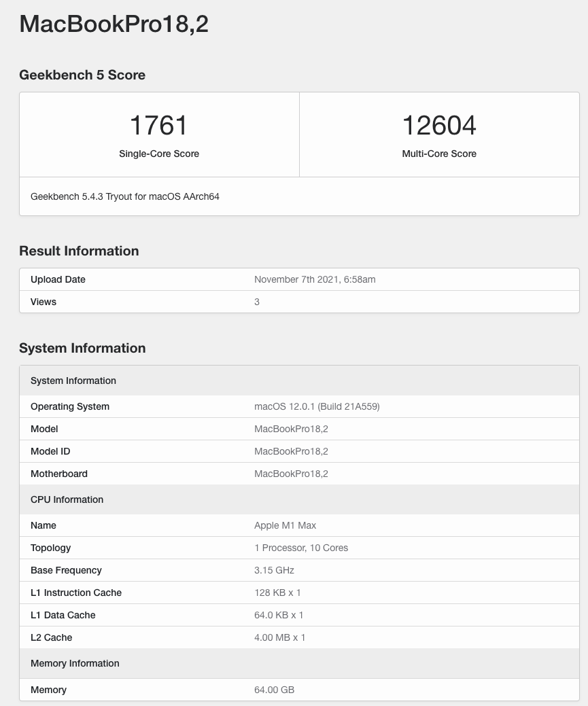This screenshot has height=706, width=588.
Task: Click the 64.00 GB memory value
Action: pyautogui.click(x=274, y=690)
